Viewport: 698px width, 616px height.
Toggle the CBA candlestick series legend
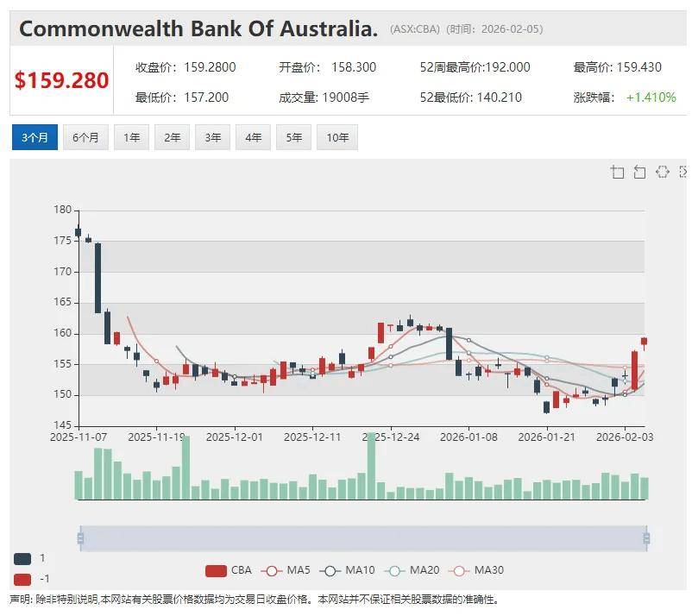(x=228, y=570)
